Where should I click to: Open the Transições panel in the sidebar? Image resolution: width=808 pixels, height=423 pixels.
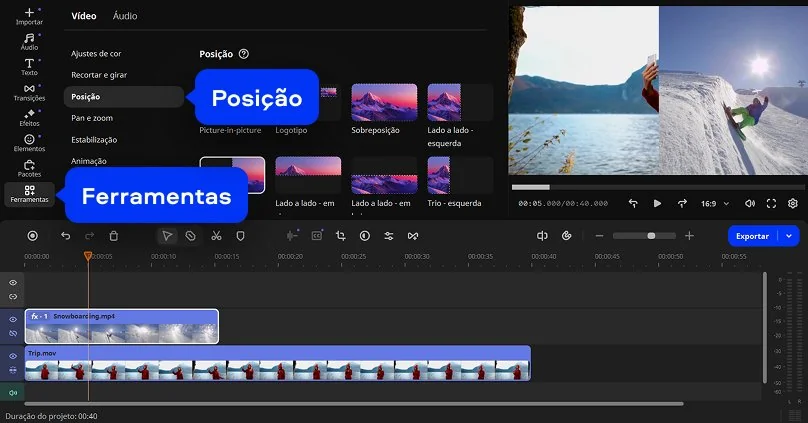[29, 92]
